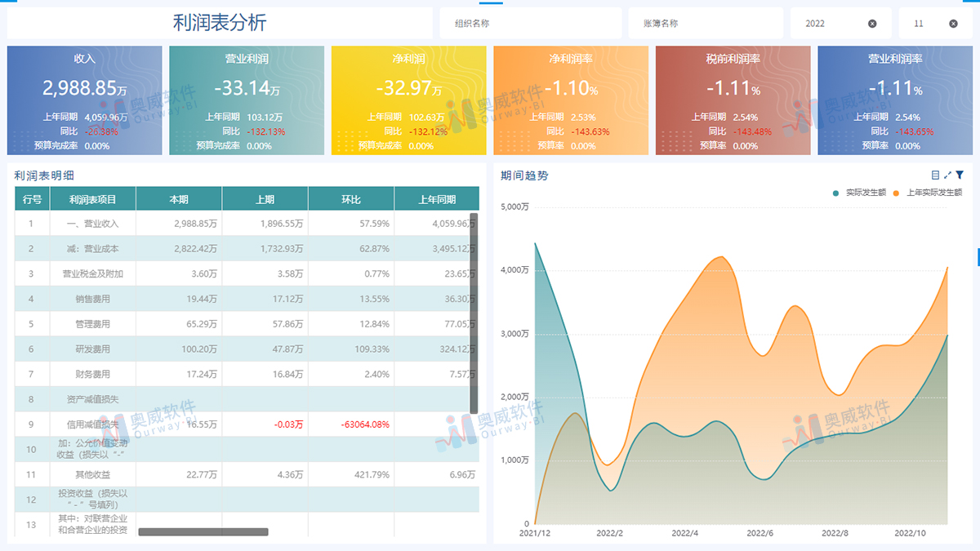Clear the 11 month filter using its x icon
The width and height of the screenshot is (980, 551).
pos(954,23)
